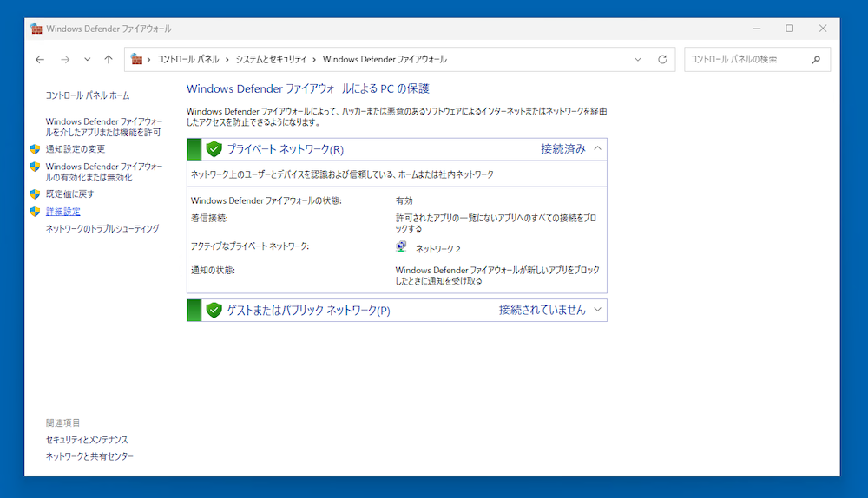Go forward with the right arrow button

click(65, 59)
